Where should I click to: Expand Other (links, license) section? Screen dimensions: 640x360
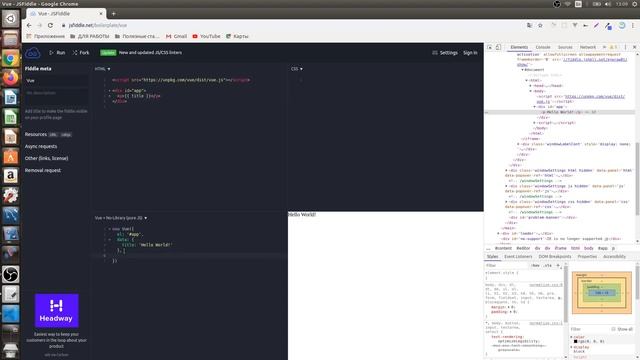click(x=46, y=158)
